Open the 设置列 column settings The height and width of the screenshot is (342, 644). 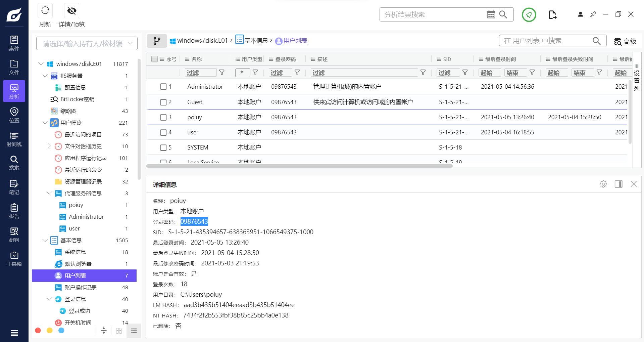click(x=637, y=78)
